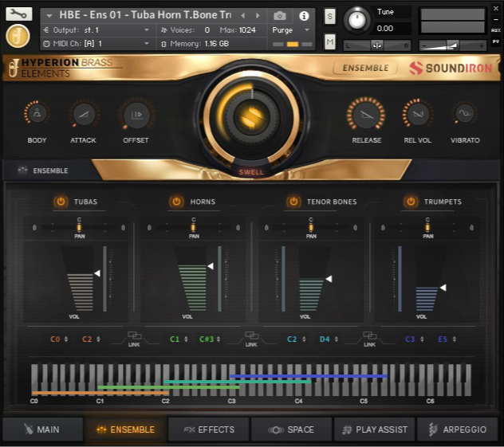Click the link icon between Tubas and Horns
The height and width of the screenshot is (447, 504).
coord(134,338)
